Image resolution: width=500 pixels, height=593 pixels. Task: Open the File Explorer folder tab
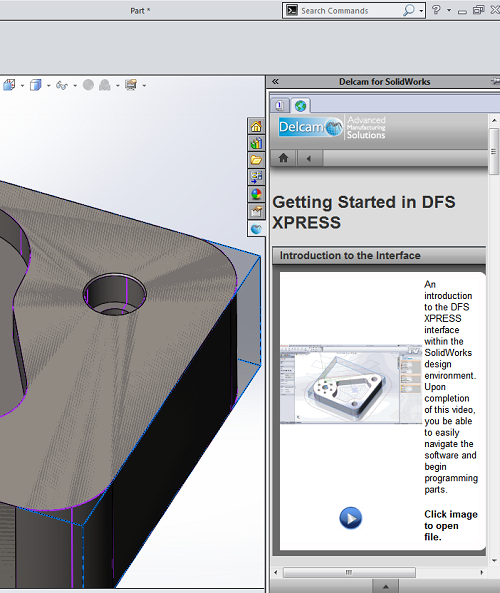256,160
